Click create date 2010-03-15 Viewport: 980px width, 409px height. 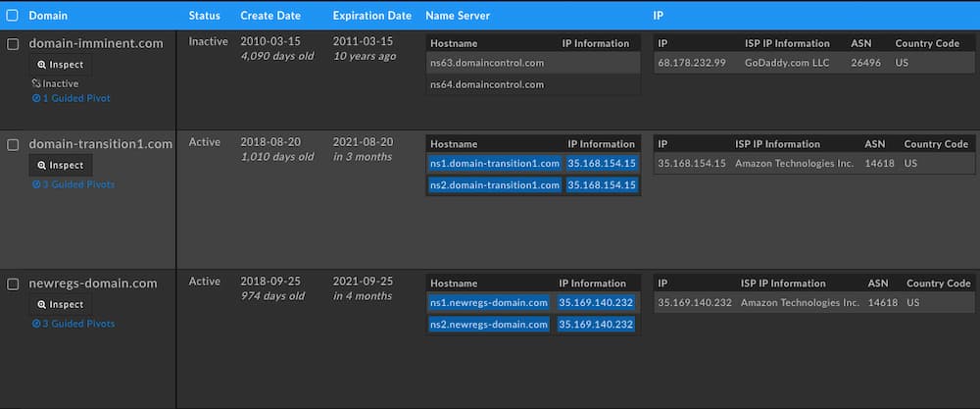[270, 41]
